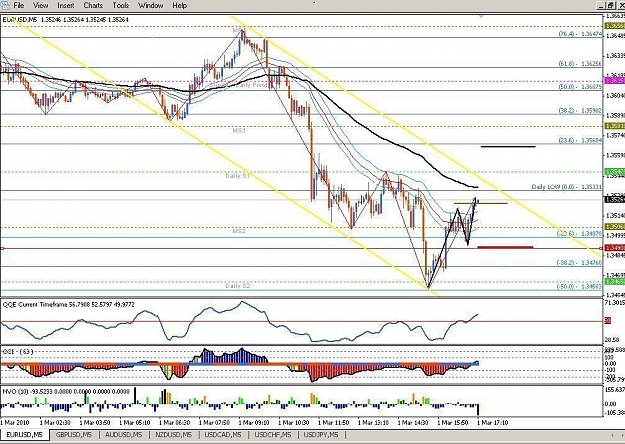Open the Charts menu
The image size is (625, 444).
coord(93,6)
